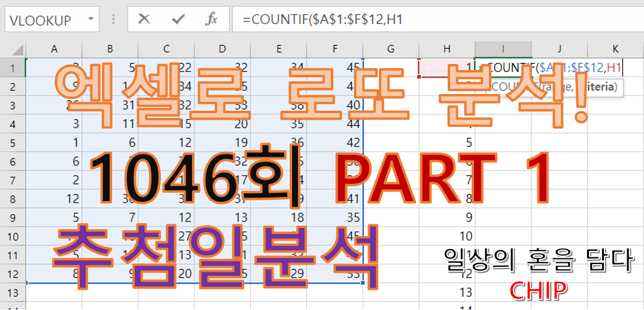Select row 6 header
This screenshot has height=310, width=644.
click(x=13, y=162)
